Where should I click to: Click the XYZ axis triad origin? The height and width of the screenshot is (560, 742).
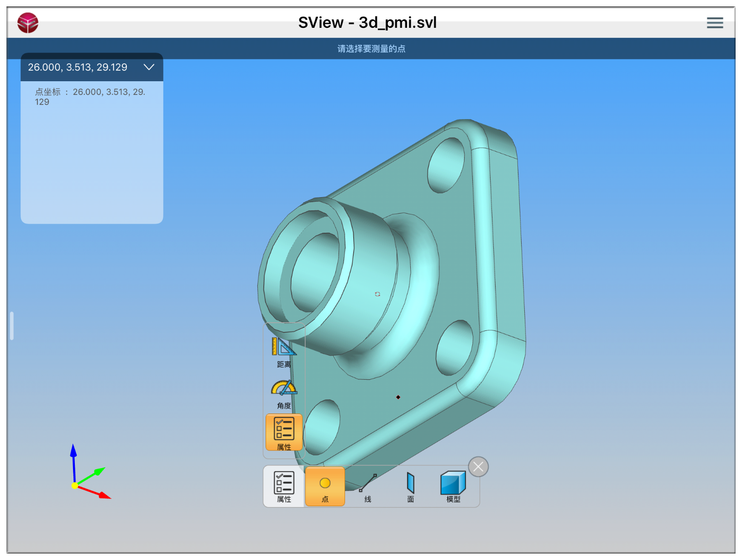click(74, 486)
